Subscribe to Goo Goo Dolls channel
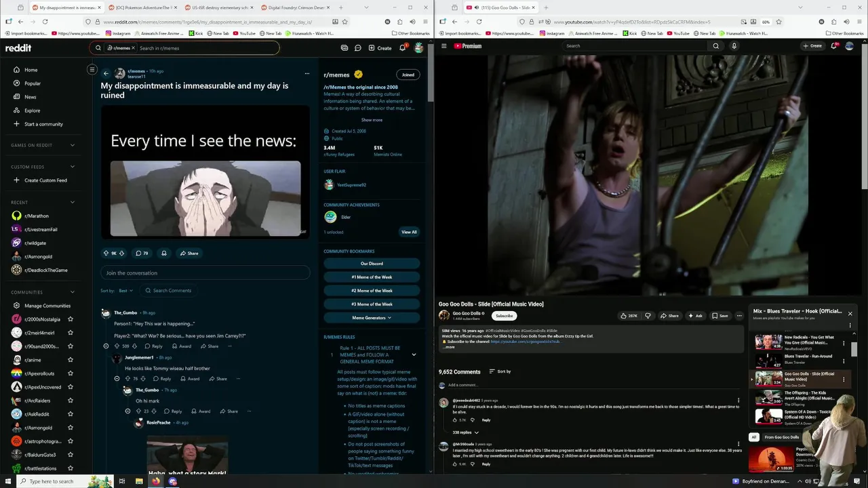Viewport: 868px width, 488px height. pyautogui.click(x=504, y=316)
